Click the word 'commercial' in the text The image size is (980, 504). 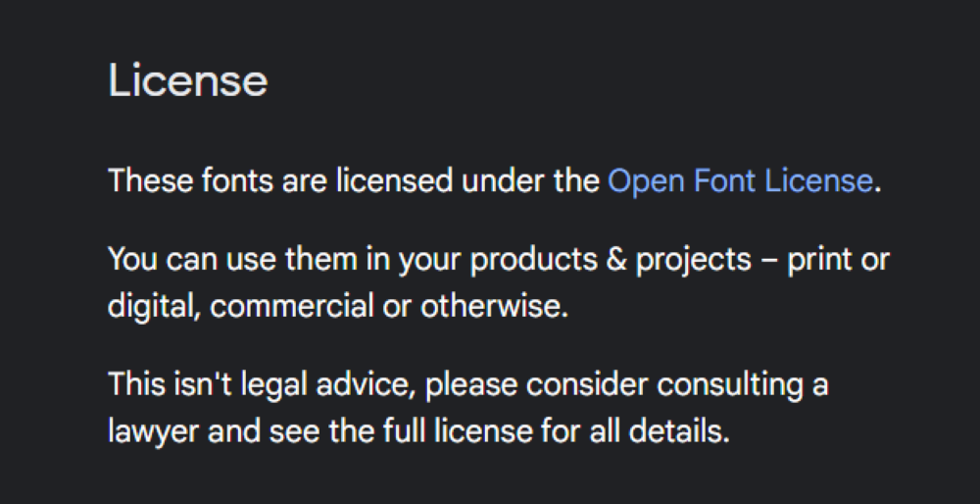[x=290, y=307]
